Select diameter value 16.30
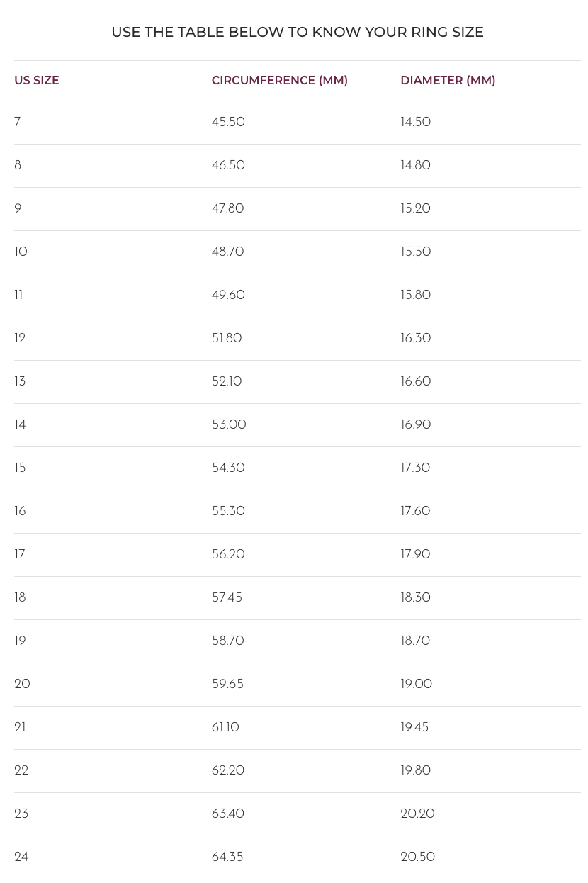The height and width of the screenshot is (883, 588). pos(415,339)
